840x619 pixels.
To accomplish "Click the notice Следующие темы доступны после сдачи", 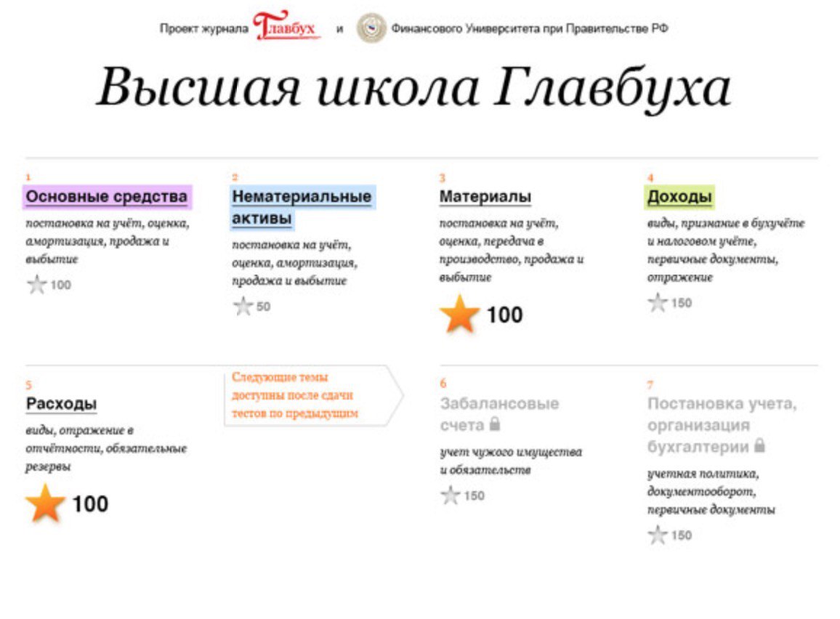I will pos(312,395).
